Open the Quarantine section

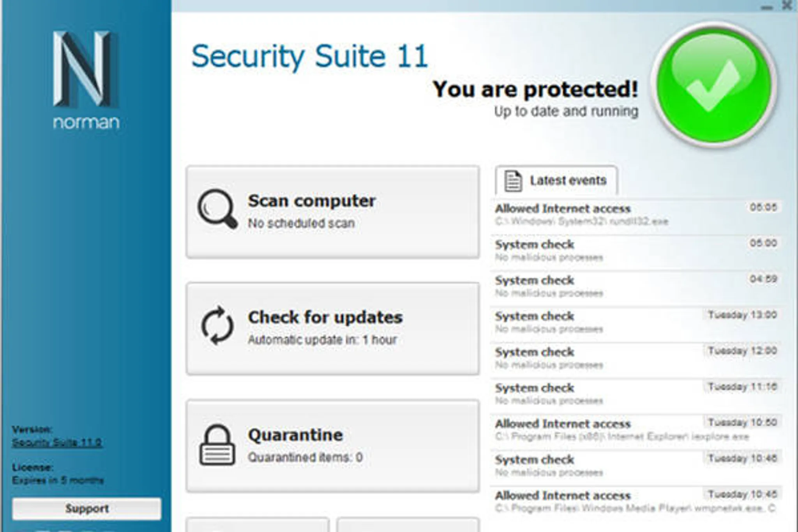333,446
